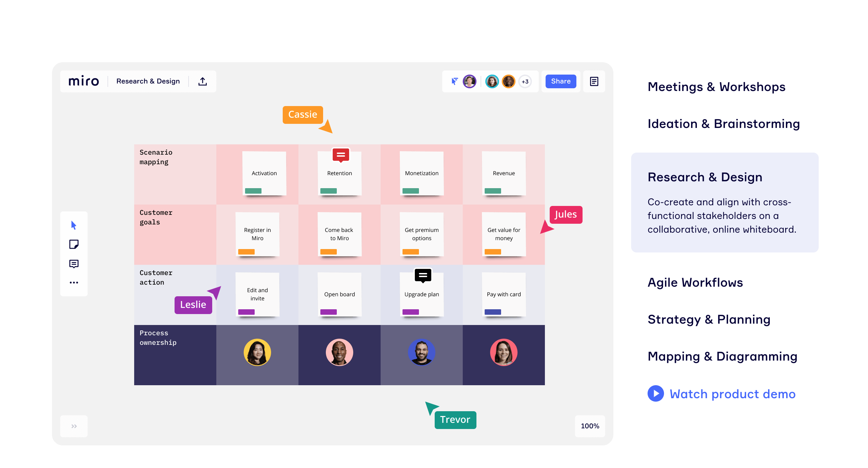The width and height of the screenshot is (868, 468).
Task: Select the comment tool in sidebar
Action: tap(74, 264)
